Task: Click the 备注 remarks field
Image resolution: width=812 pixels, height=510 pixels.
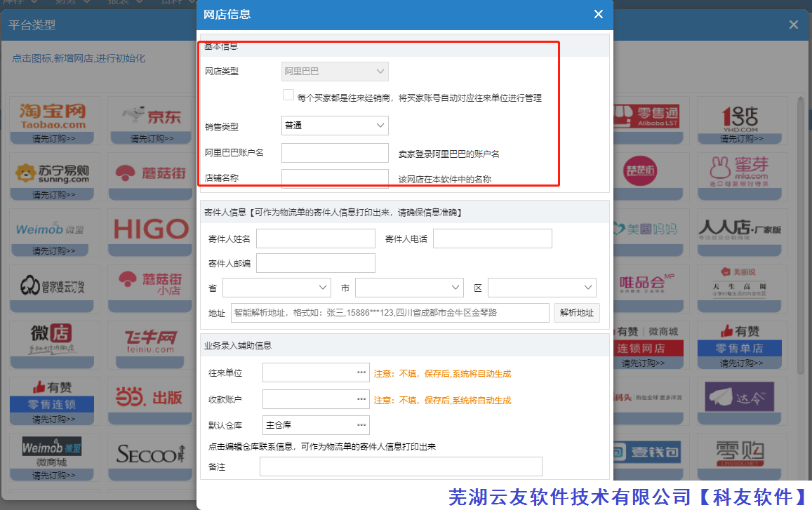Action: click(x=401, y=467)
